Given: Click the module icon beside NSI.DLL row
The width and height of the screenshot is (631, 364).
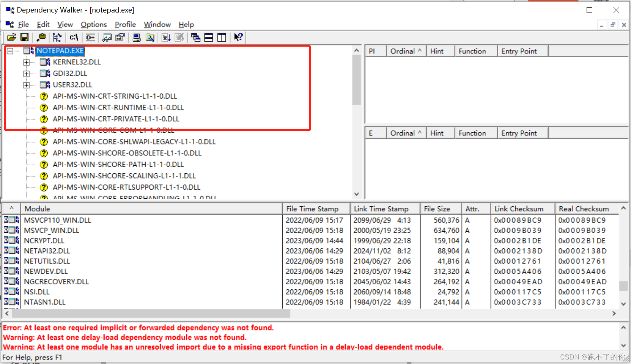Looking at the screenshot, I should point(12,292).
